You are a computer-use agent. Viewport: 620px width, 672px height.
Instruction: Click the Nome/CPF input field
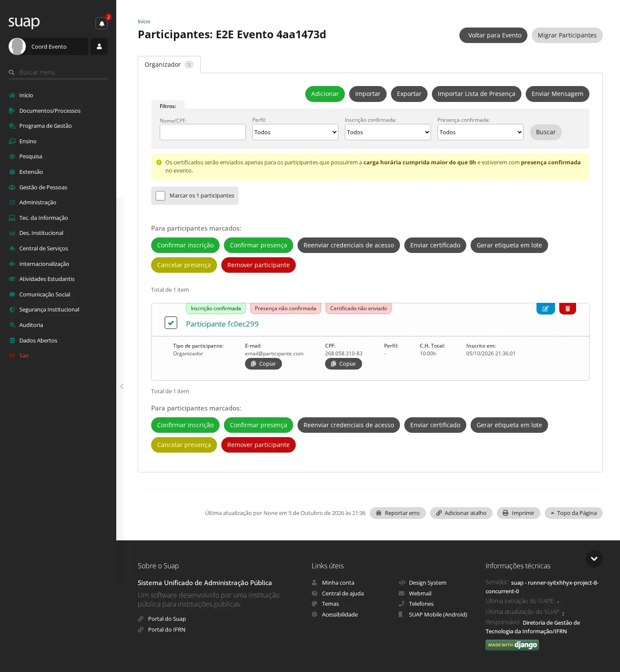point(203,132)
